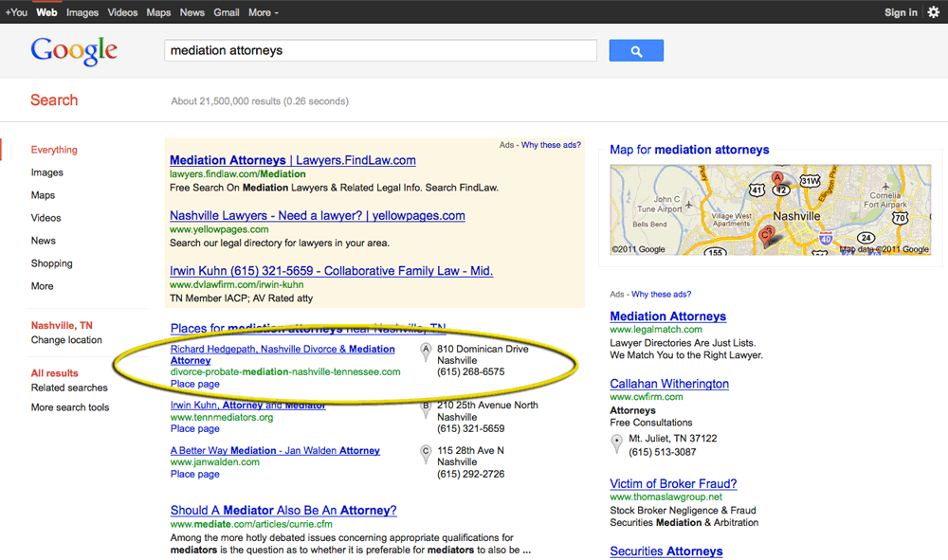This screenshot has height=560, width=948.
Task: Select Everything in the left sidebar
Action: click(54, 149)
